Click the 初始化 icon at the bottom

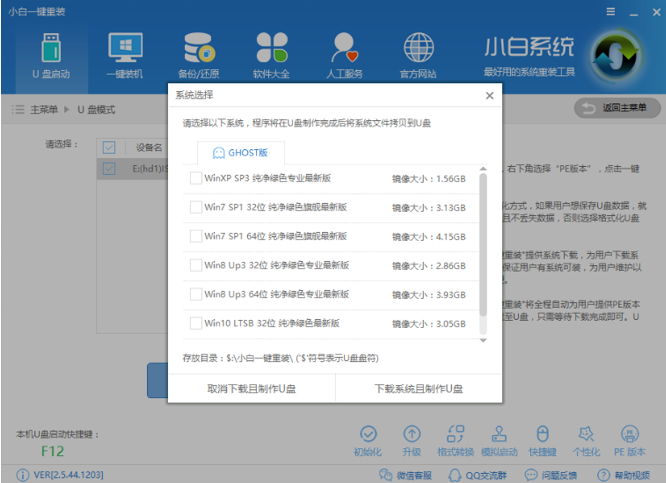pos(368,440)
